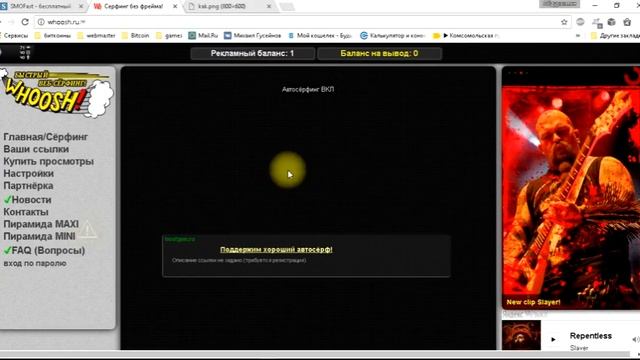
Task: Reload the page with the refresh icon
Action: [25, 22]
